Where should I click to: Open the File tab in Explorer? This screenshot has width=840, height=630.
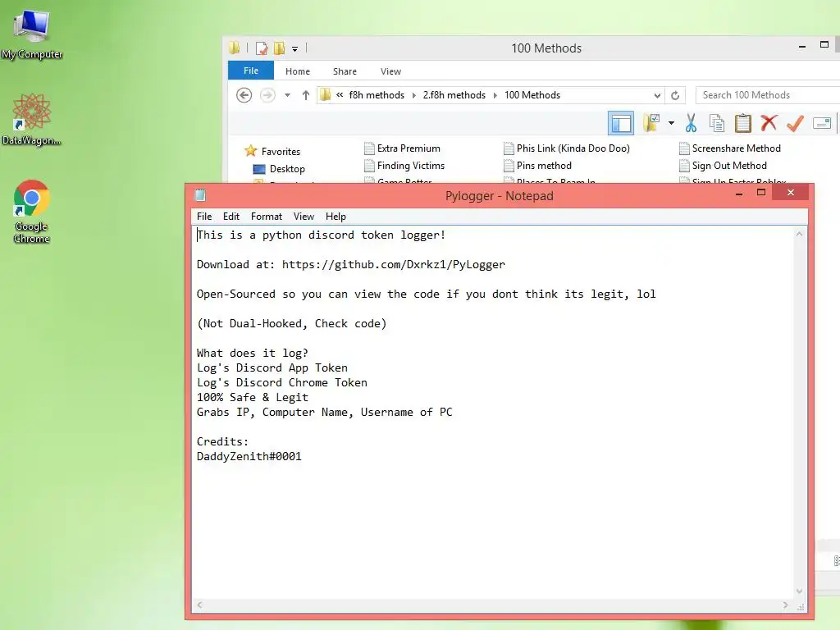click(251, 71)
